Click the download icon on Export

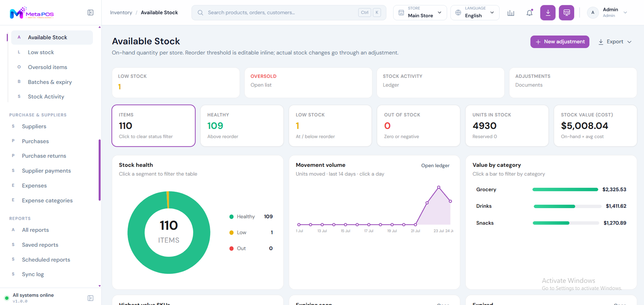(x=601, y=42)
